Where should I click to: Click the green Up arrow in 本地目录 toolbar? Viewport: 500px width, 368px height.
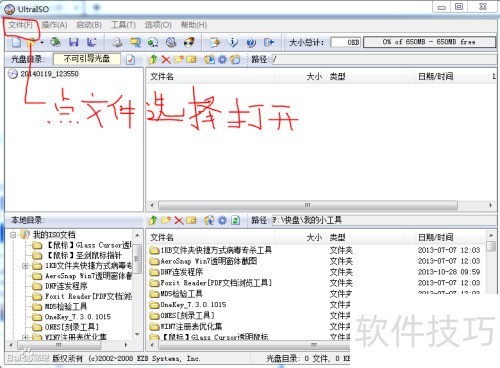(x=153, y=220)
